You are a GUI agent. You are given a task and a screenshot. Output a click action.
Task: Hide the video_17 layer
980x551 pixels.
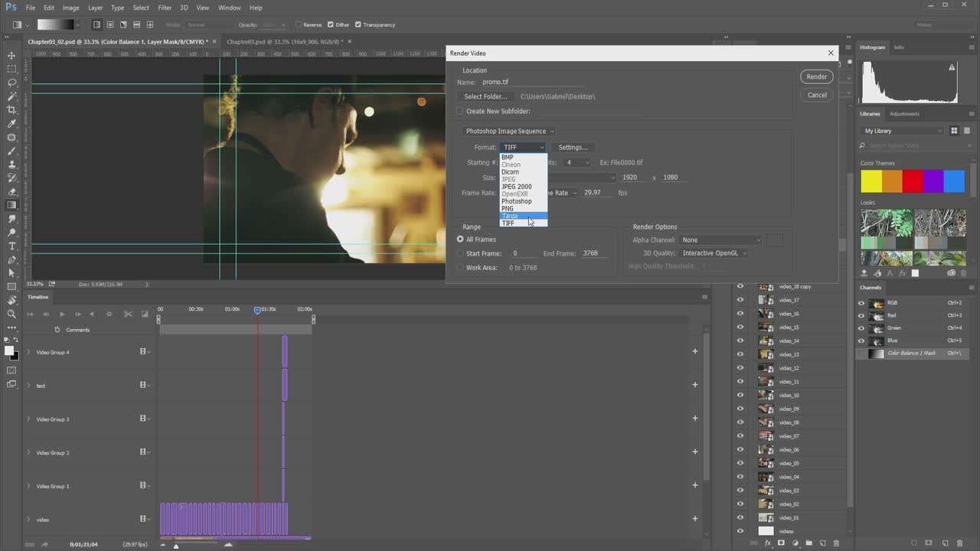pos(740,300)
